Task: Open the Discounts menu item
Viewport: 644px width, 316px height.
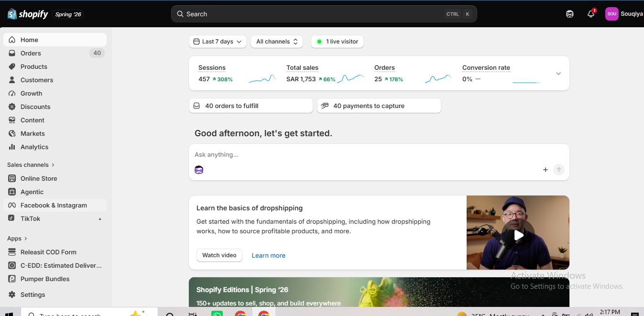Action: [x=55, y=107]
